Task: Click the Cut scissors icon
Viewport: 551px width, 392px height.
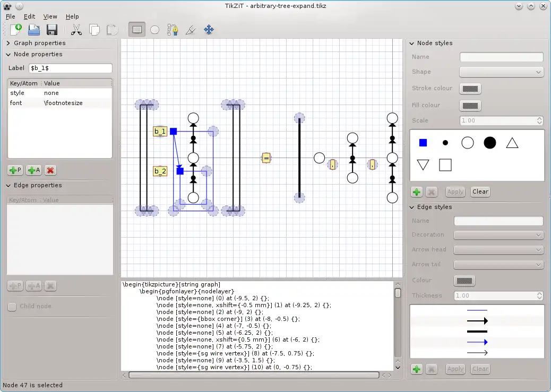Action: [76, 30]
